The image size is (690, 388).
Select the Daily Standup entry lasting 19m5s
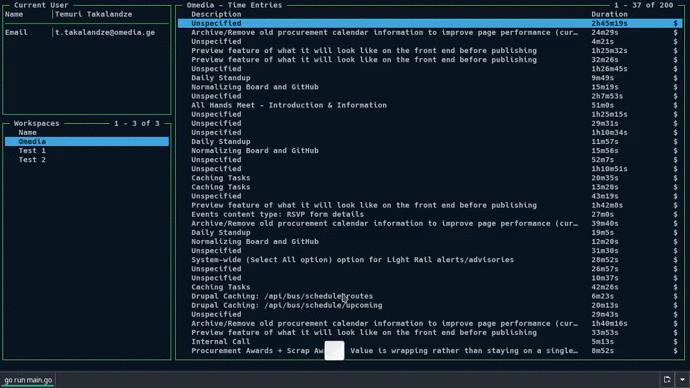pos(430,232)
